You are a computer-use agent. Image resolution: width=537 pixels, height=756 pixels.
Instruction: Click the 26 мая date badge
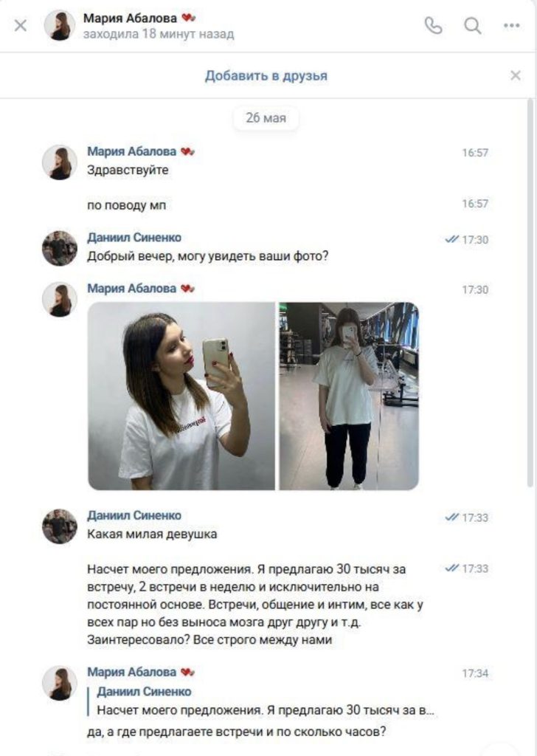click(x=266, y=117)
